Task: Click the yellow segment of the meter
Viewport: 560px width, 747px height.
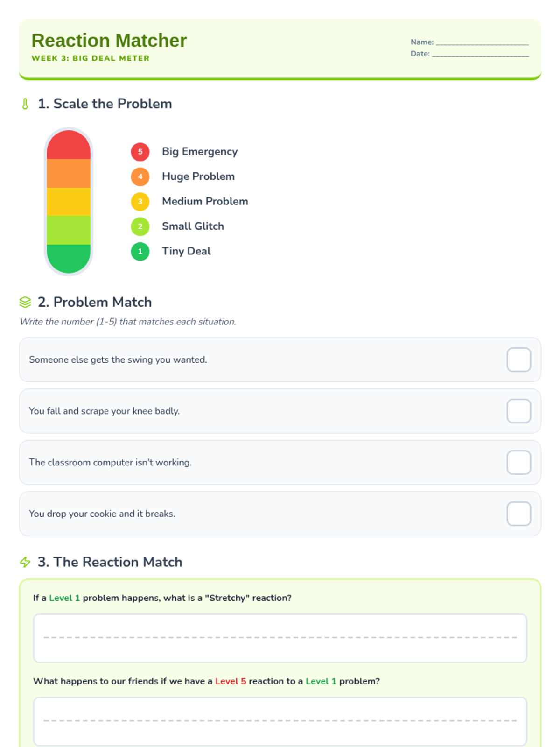Action: pyautogui.click(x=69, y=202)
